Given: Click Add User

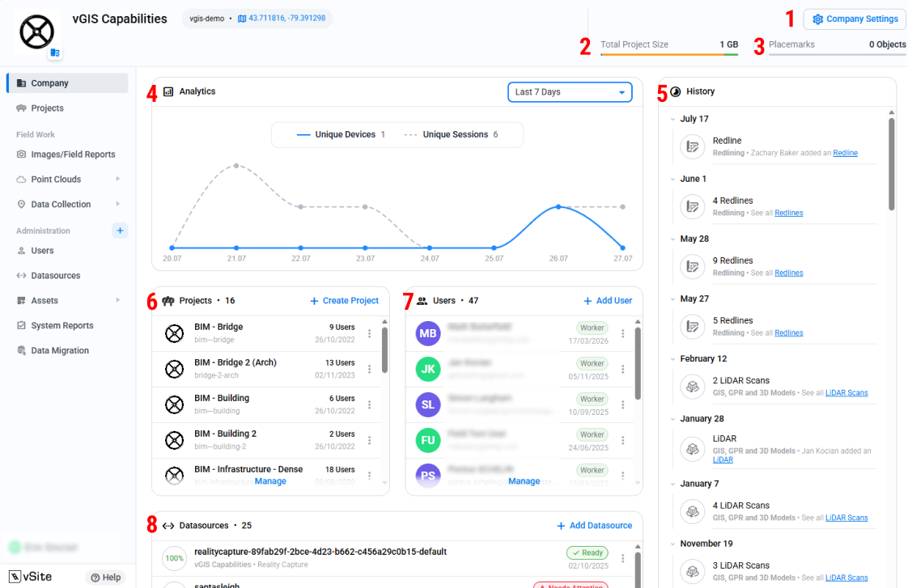Looking at the screenshot, I should pos(608,301).
